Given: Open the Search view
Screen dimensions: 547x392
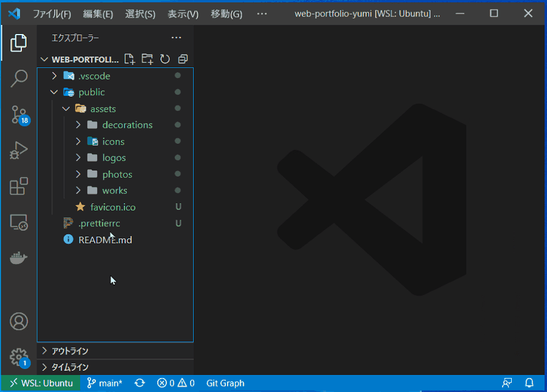Looking at the screenshot, I should click(x=18, y=78).
